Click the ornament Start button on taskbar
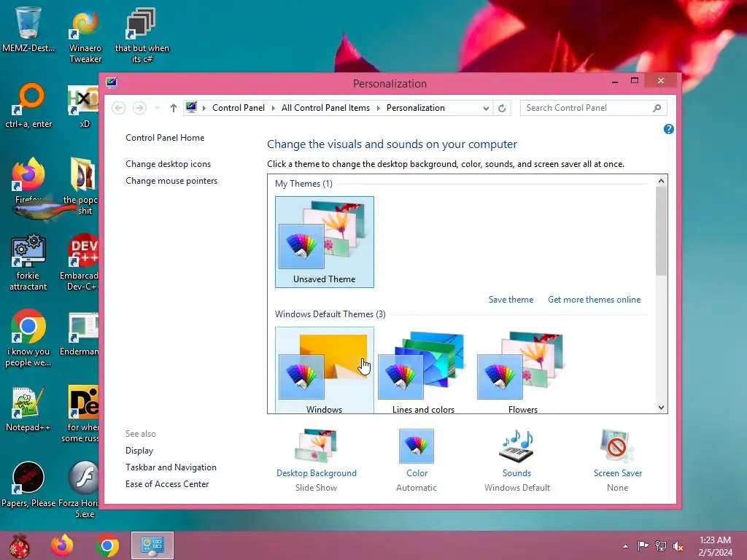 point(19,545)
